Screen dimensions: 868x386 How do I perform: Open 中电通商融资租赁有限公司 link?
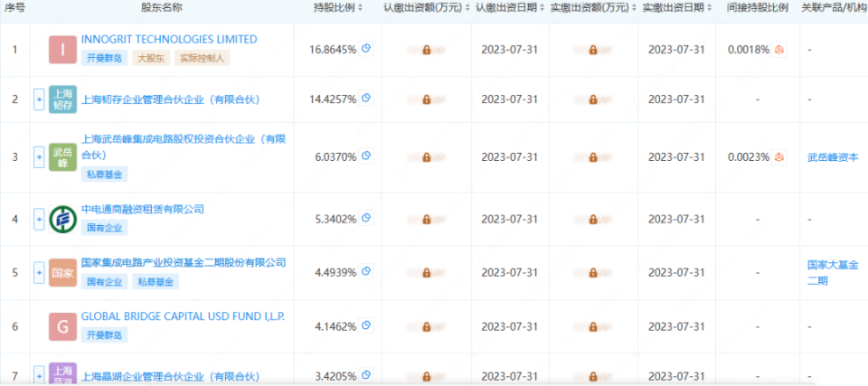pos(143,209)
